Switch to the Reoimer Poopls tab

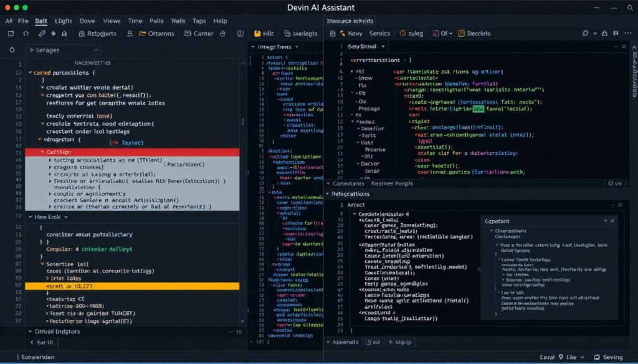[x=392, y=184]
